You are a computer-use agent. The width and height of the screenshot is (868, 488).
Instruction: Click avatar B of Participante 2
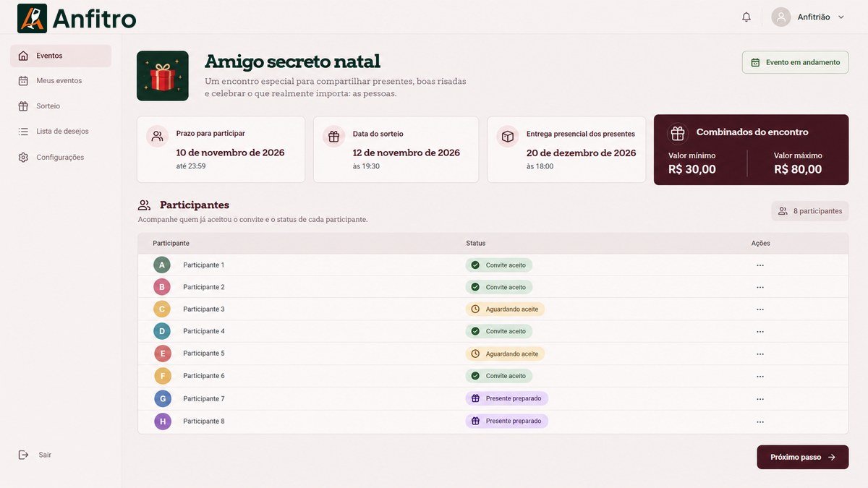click(x=162, y=287)
